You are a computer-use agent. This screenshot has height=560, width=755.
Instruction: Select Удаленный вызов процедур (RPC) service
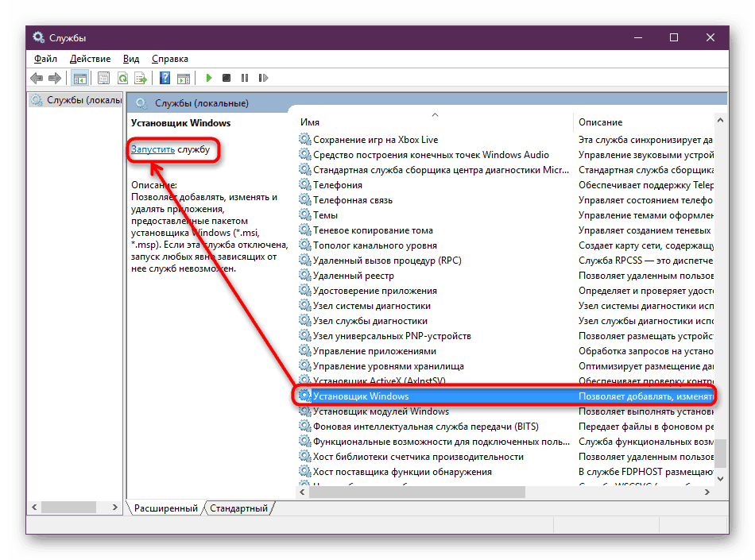[x=387, y=261]
